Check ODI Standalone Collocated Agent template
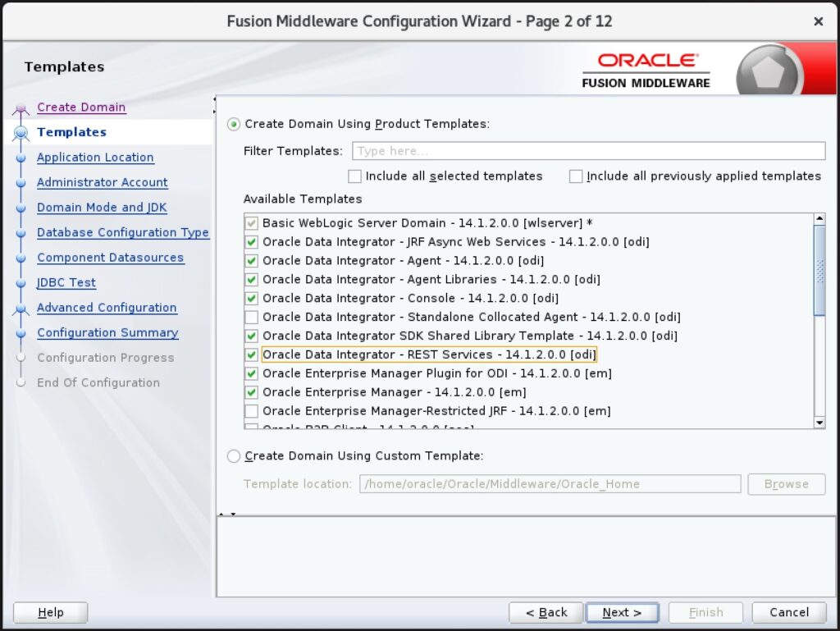Screen dimensions: 840x631 coord(251,317)
